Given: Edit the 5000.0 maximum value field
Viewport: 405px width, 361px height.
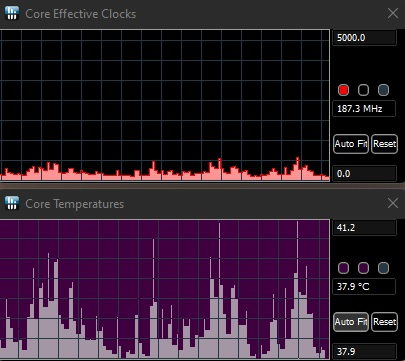Looking at the screenshot, I should click(365, 38).
